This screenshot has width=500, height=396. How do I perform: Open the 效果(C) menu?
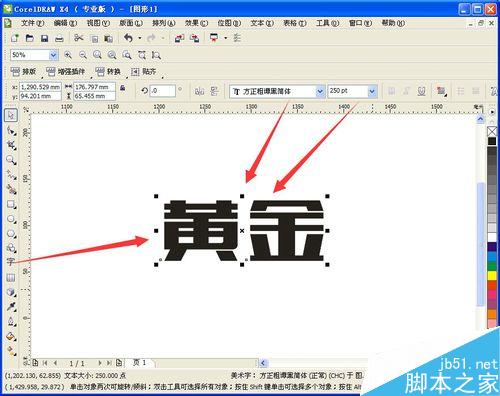196,23
